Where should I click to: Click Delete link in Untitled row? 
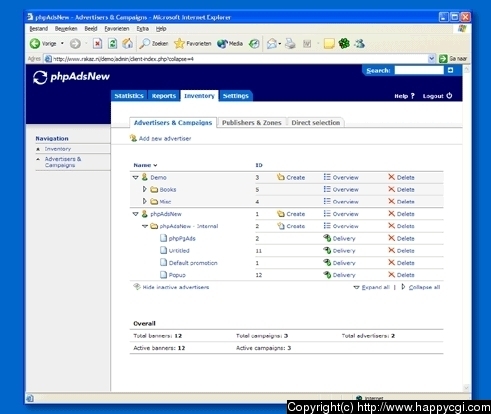click(406, 251)
